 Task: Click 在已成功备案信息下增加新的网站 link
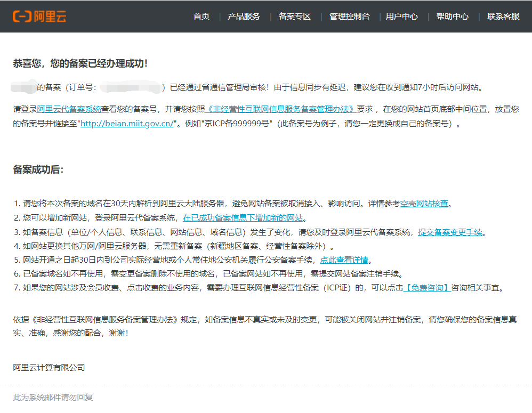243,217
